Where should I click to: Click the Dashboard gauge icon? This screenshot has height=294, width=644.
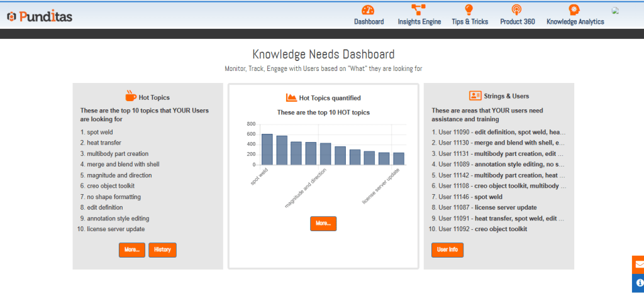point(369,10)
